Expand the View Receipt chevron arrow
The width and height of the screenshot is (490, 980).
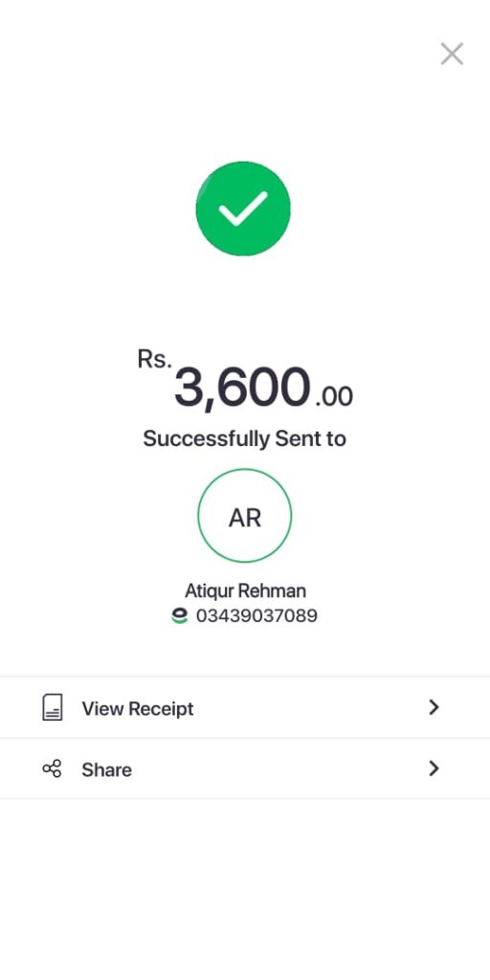tap(434, 707)
